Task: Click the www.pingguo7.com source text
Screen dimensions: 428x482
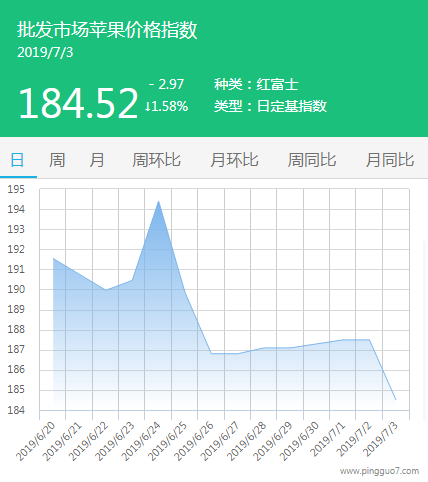Action: tap(379, 471)
